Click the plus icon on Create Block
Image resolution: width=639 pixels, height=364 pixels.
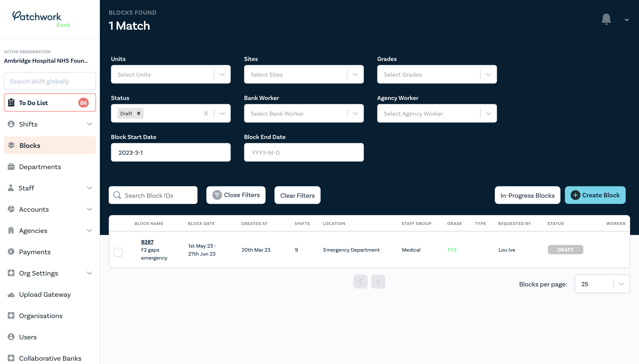coord(575,195)
